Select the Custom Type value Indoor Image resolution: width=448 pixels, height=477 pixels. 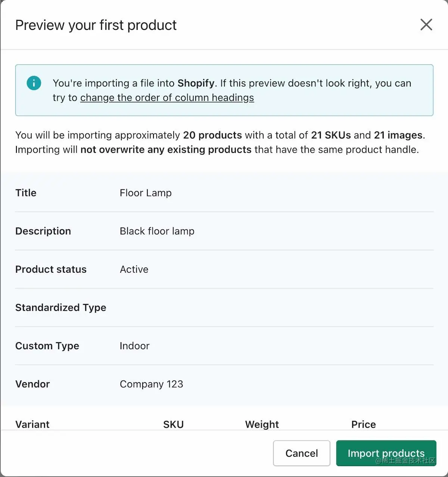[x=134, y=346]
